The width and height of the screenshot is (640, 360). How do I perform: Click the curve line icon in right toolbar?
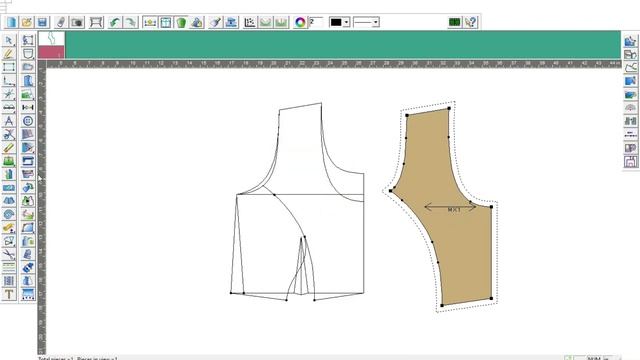[x=631, y=67]
